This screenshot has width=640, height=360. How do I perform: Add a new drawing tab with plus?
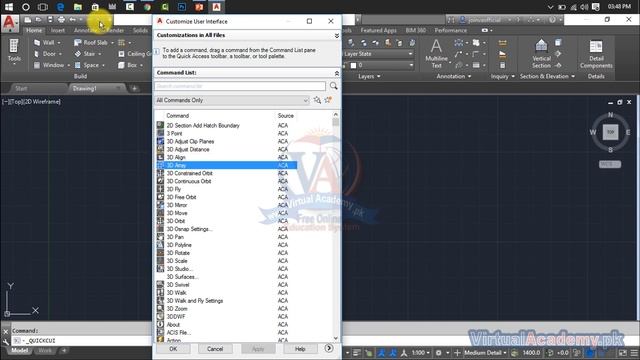pos(134,88)
